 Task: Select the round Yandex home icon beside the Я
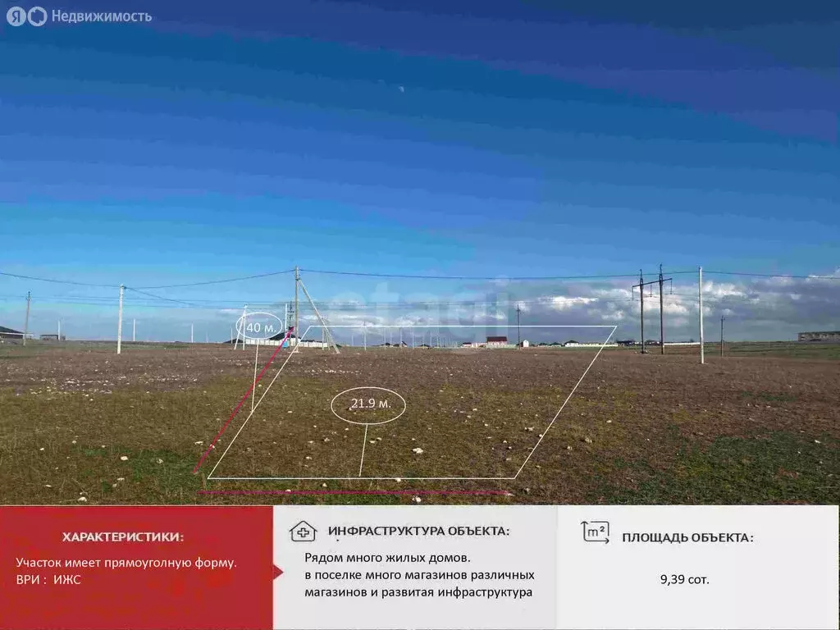click(35, 15)
